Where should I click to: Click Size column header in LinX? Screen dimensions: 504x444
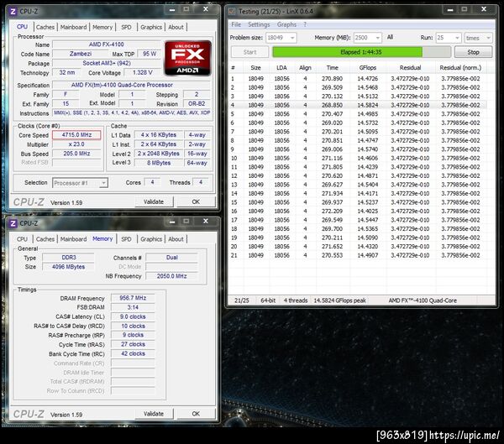point(255,68)
